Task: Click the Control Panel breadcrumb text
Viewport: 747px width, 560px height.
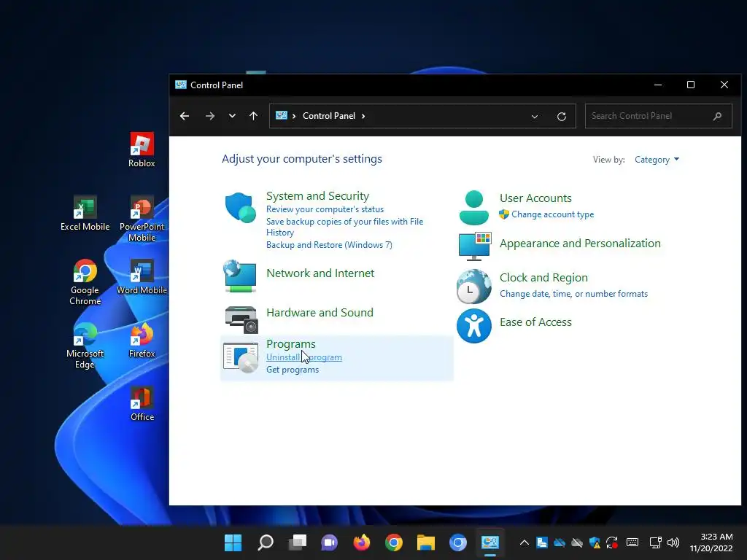Action: tap(329, 116)
